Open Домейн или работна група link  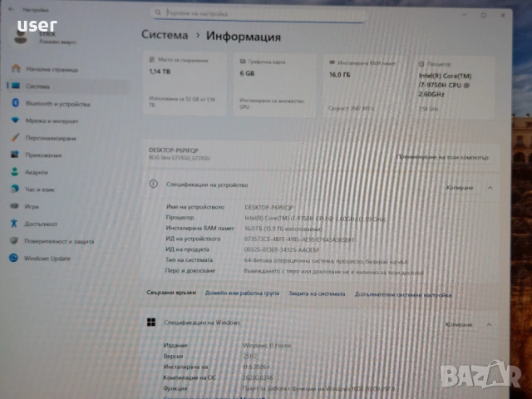click(242, 293)
